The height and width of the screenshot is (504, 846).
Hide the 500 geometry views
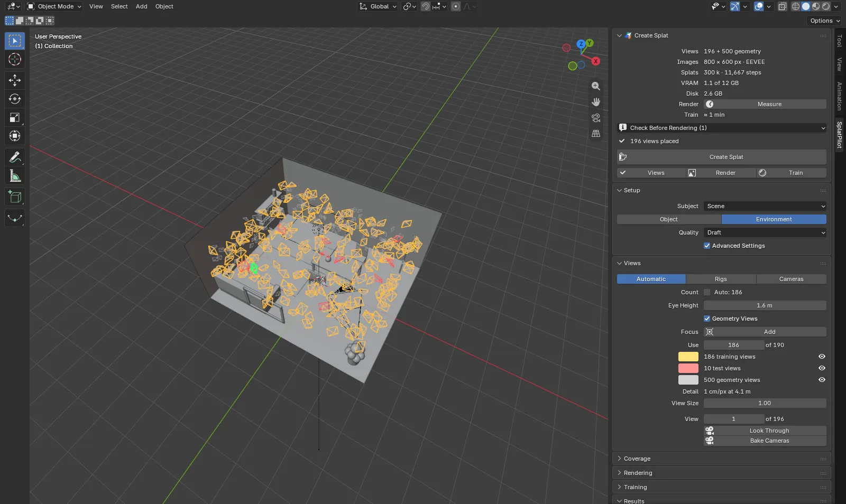pyautogui.click(x=822, y=380)
